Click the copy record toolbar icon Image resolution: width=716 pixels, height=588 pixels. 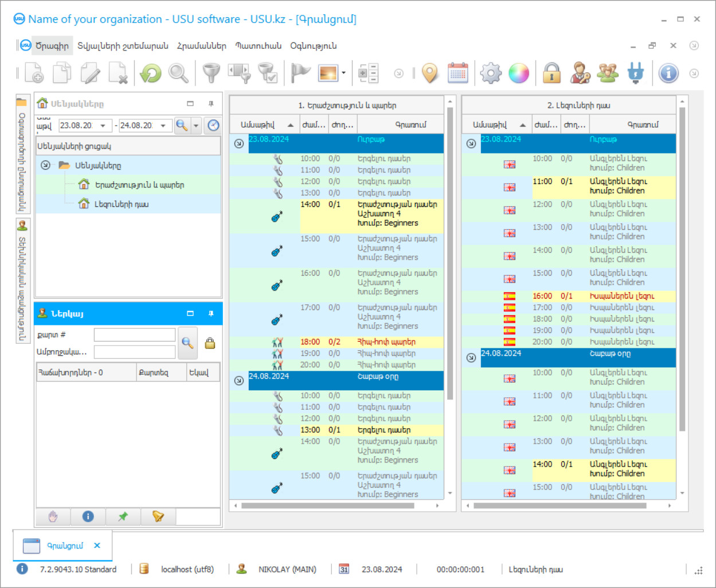pos(62,73)
